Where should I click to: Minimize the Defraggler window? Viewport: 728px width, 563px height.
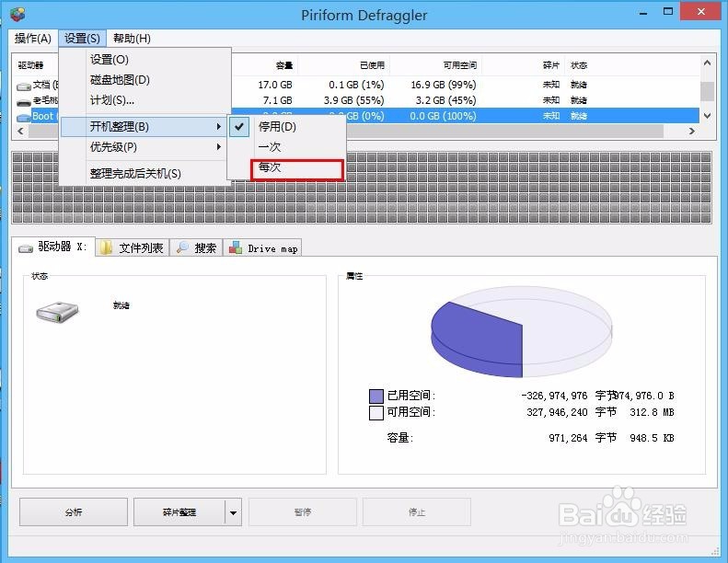point(643,14)
